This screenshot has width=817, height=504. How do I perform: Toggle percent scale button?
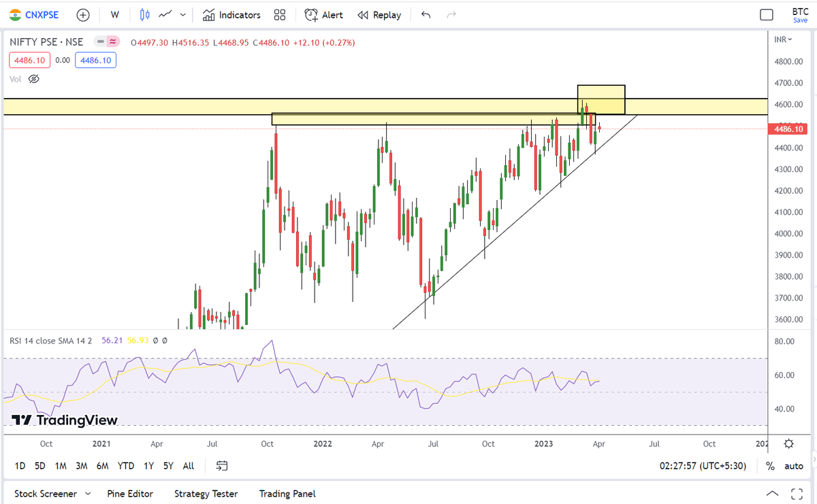click(770, 466)
